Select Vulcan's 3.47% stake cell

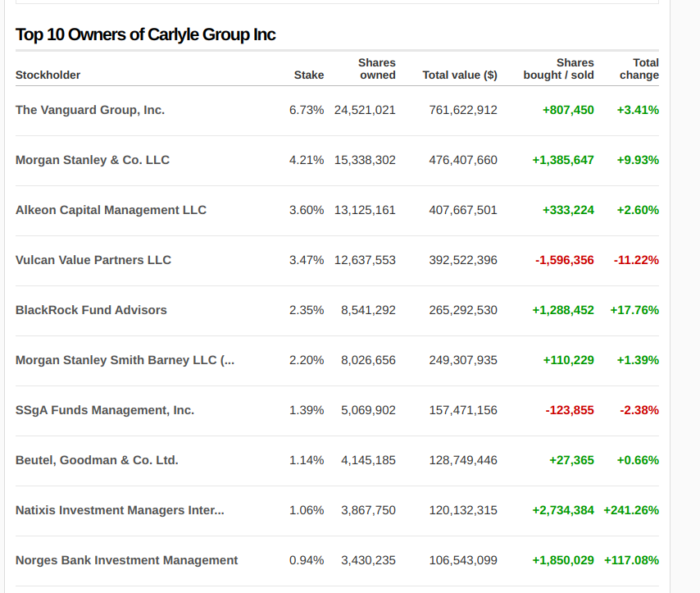pos(307,260)
